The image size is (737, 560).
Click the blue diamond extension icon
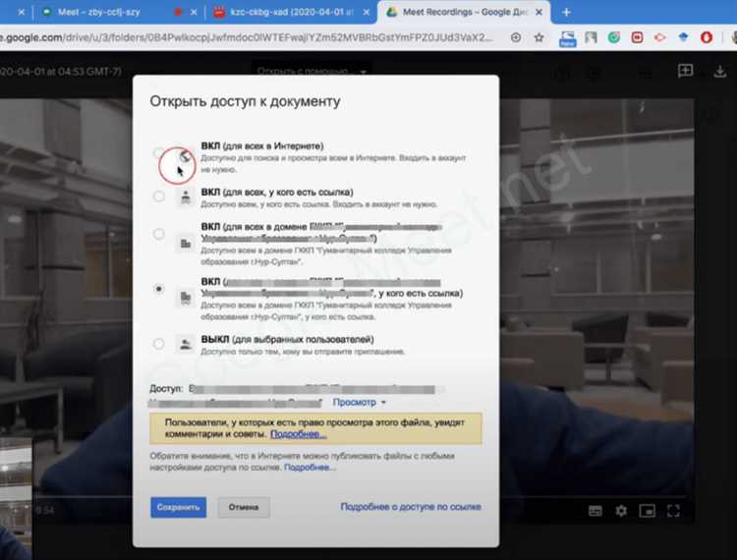pyautogui.click(x=683, y=37)
